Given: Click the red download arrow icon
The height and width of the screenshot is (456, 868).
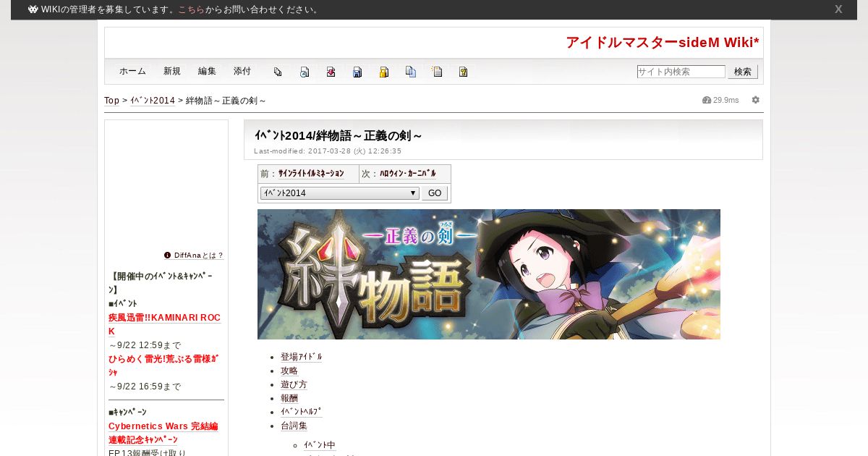Looking at the screenshot, I should (331, 72).
